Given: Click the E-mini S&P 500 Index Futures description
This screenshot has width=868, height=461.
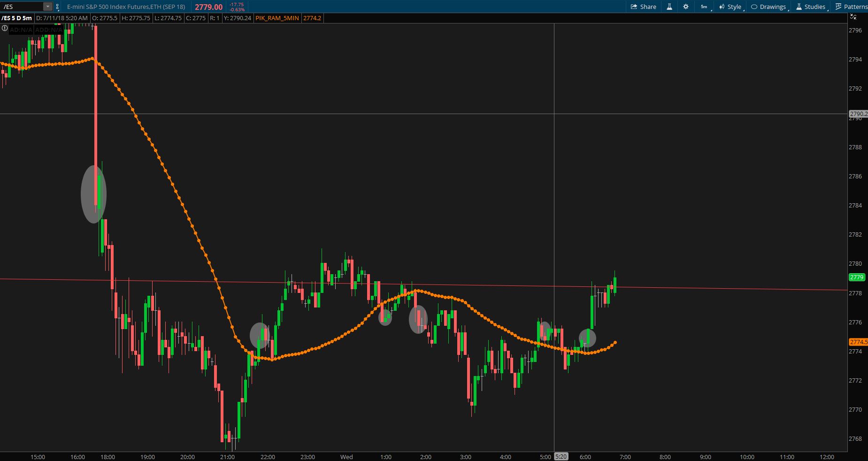Looking at the screenshot, I should point(126,7).
